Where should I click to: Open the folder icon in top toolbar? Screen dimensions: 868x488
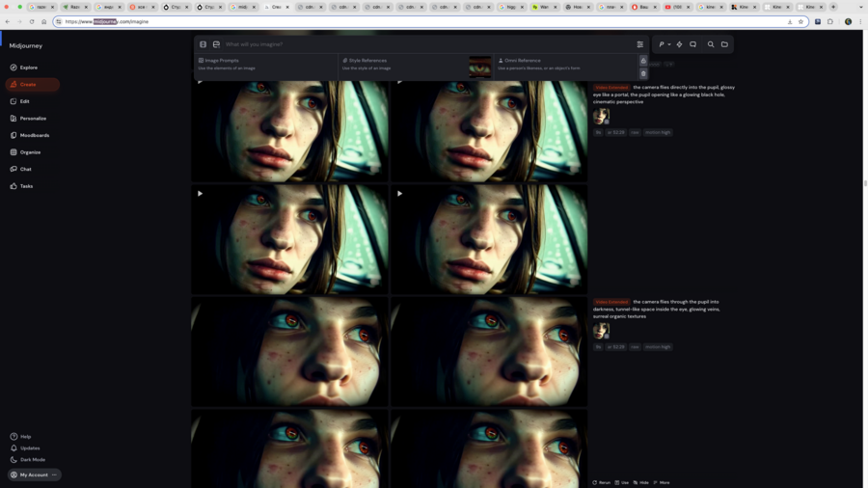coord(724,44)
